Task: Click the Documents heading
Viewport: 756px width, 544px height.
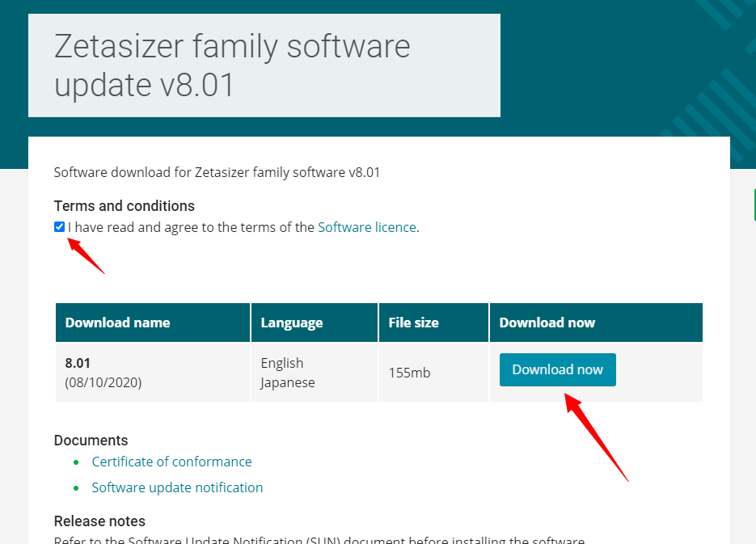Action: 91,441
